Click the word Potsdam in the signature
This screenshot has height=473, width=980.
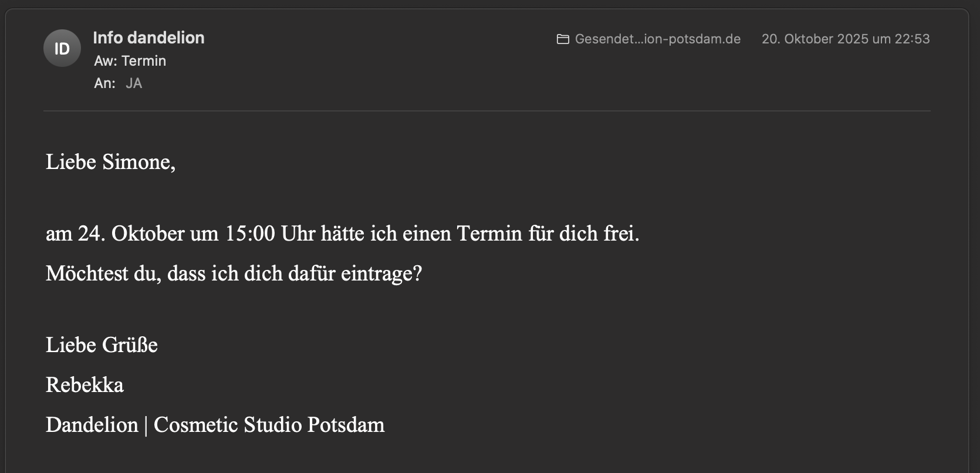point(346,425)
